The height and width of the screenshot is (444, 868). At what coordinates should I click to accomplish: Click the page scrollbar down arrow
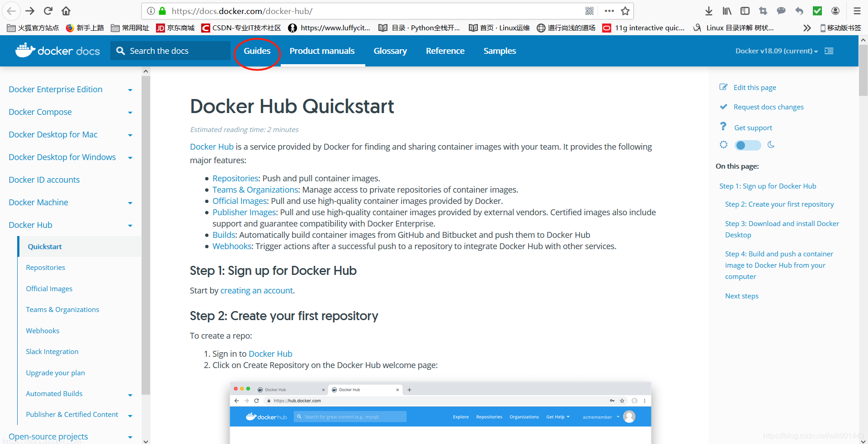click(x=863, y=441)
